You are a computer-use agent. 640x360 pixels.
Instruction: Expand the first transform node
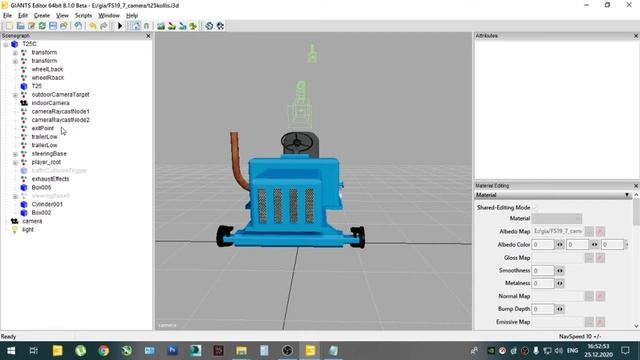[x=15, y=53]
